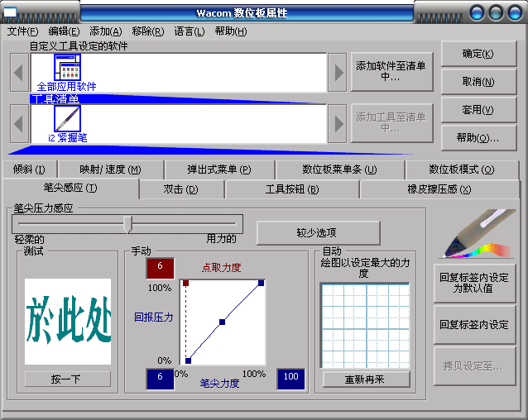Image resolution: width=528 pixels, height=420 pixels.
Task: Click the 轻柔的 slider label
Action: (29, 240)
